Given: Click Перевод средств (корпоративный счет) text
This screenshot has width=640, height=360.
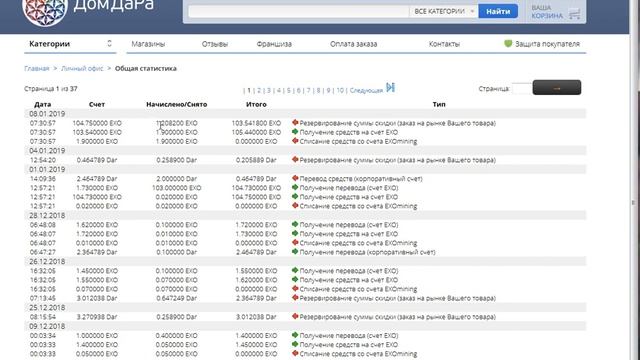Looking at the screenshot, I should [x=361, y=179].
